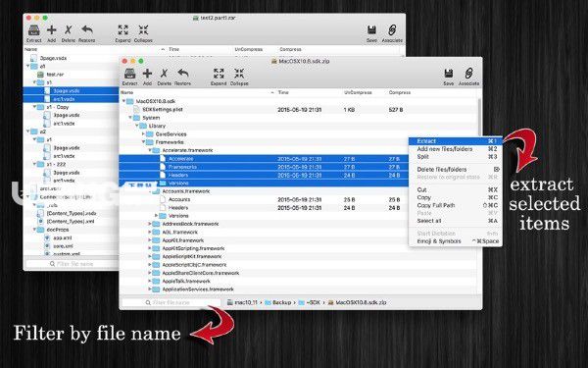Click Delete icon in MacOSX10.8.sdk.zip window
The height and width of the screenshot is (368, 588).
tap(164, 74)
